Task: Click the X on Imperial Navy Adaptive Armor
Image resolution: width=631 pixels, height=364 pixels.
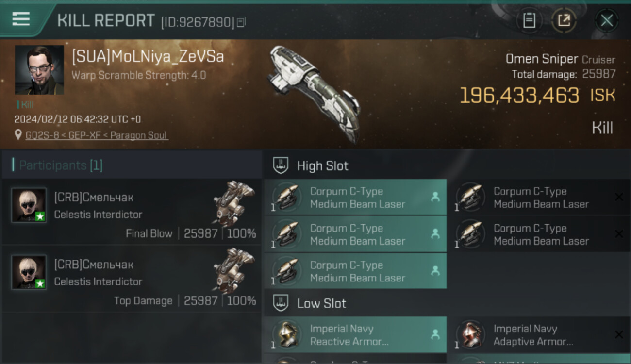Action: pyautogui.click(x=619, y=334)
